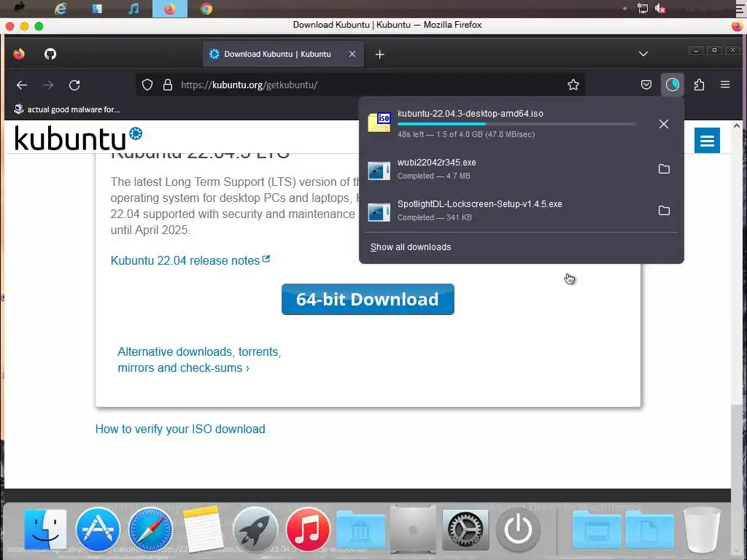
Task: Click the muted volume tray icon
Action: click(x=659, y=9)
